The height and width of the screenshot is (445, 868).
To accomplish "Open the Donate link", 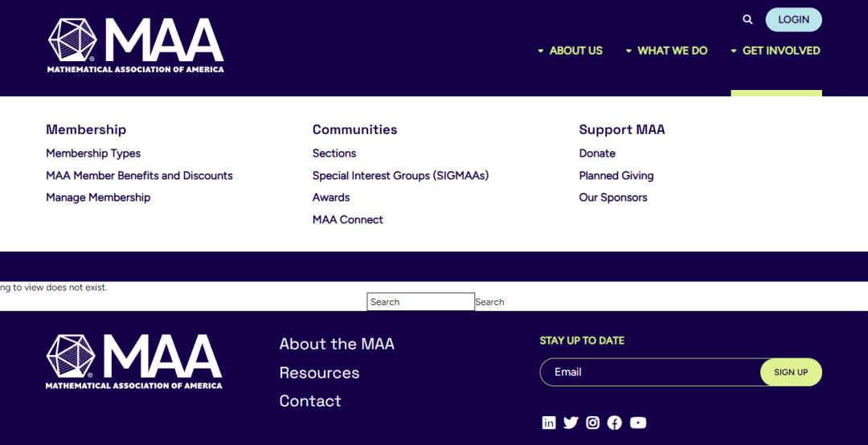I will point(596,153).
